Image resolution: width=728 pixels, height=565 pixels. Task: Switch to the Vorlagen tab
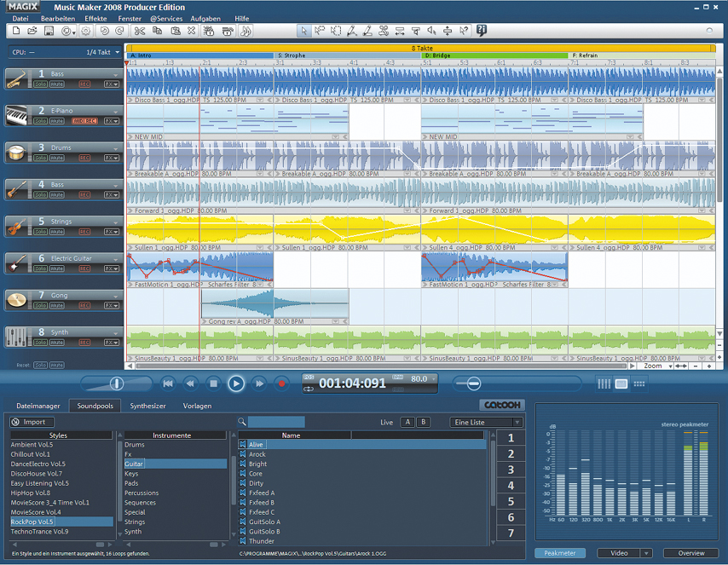coord(197,406)
